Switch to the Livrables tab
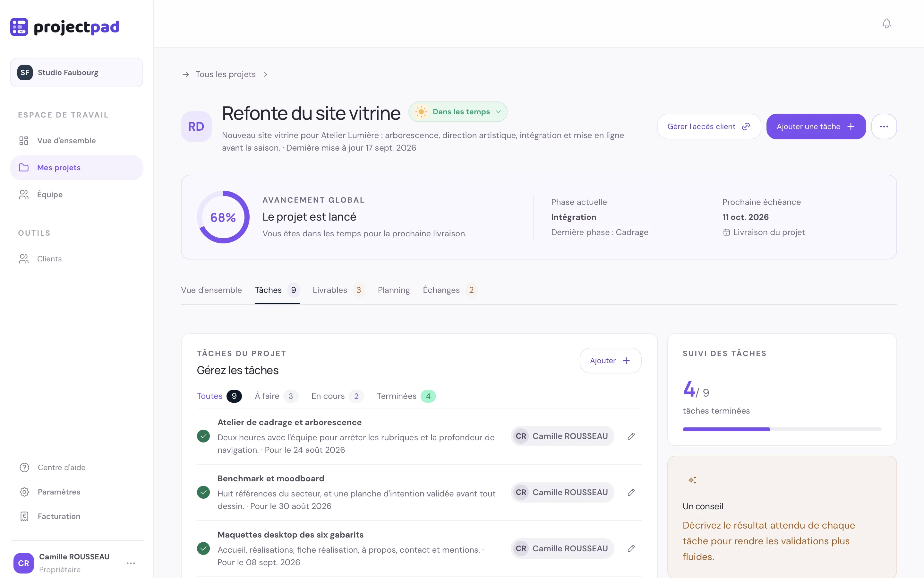 coord(339,290)
